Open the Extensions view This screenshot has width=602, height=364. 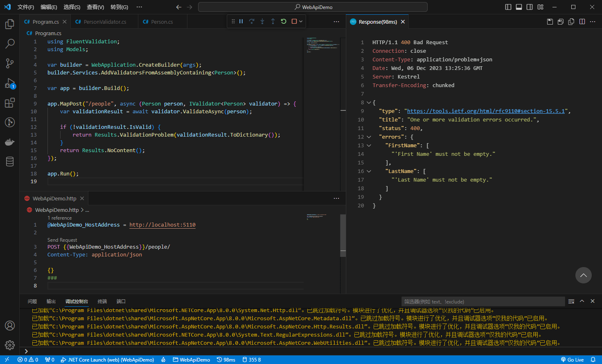pos(10,103)
